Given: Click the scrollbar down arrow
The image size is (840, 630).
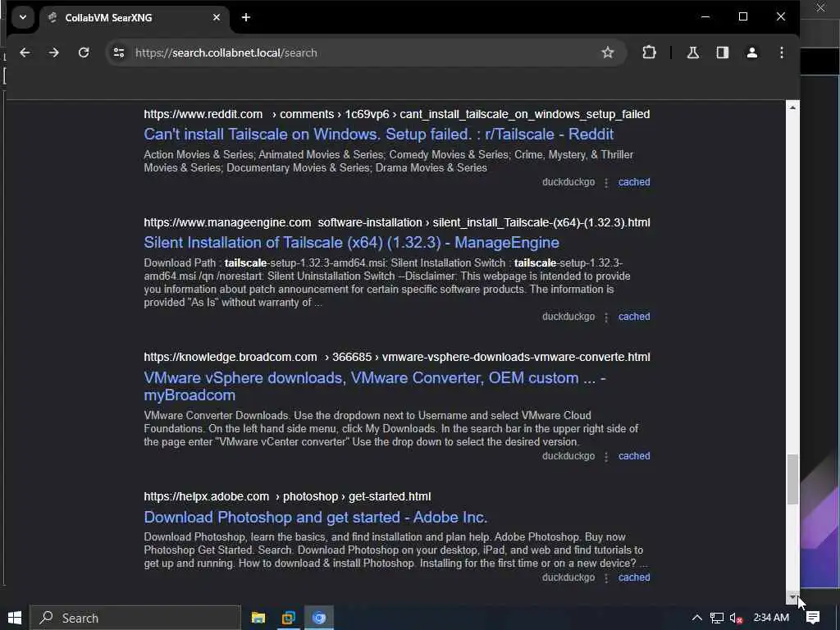Looking at the screenshot, I should (x=792, y=597).
